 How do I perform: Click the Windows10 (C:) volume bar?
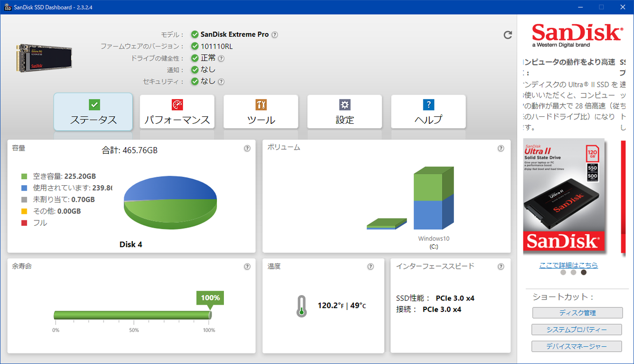point(434,199)
